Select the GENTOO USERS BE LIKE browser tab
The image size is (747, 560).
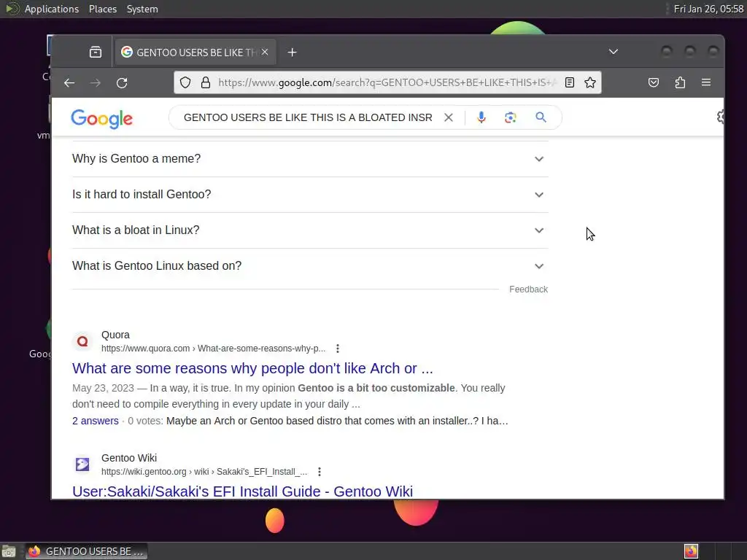195,52
